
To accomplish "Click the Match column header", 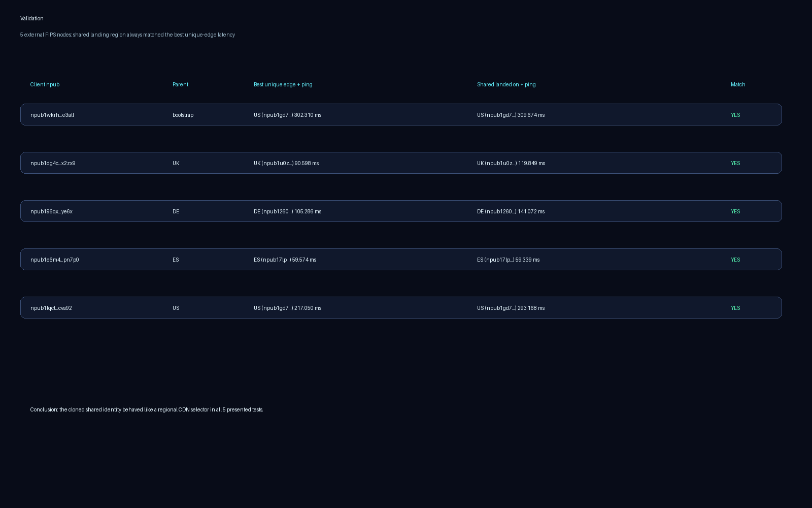I will pyautogui.click(x=737, y=84).
